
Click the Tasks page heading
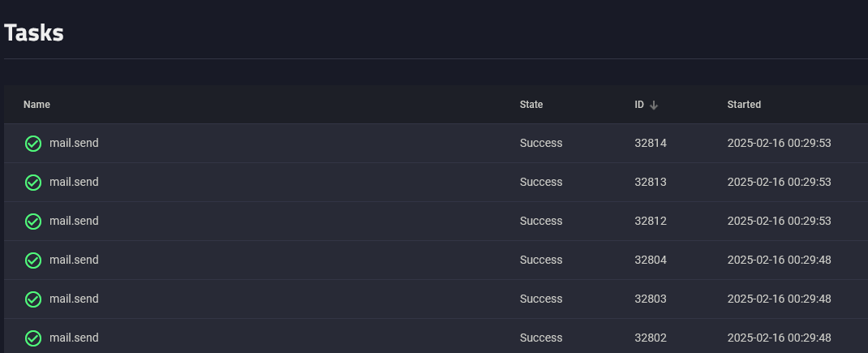coord(34,33)
